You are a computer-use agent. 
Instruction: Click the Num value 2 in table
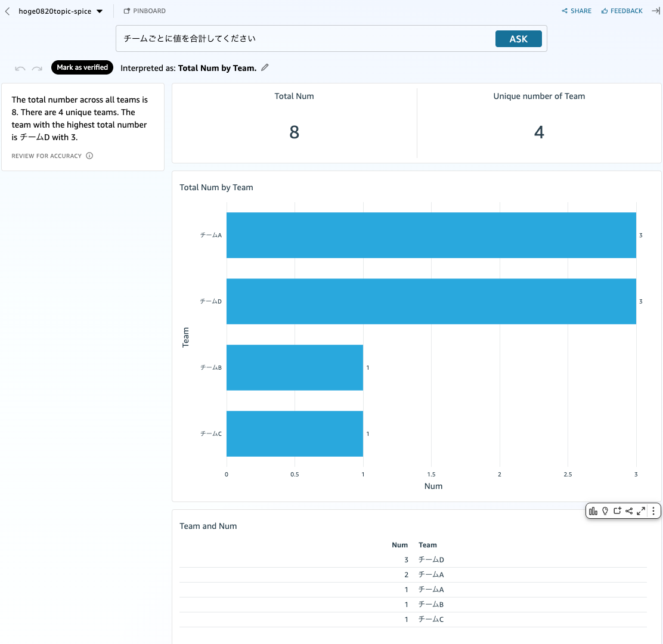[x=407, y=575]
